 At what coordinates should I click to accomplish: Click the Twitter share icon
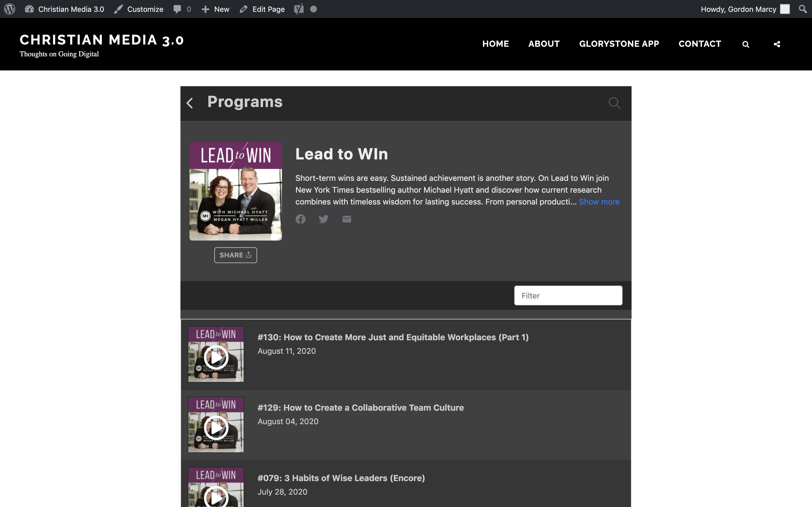(x=323, y=219)
